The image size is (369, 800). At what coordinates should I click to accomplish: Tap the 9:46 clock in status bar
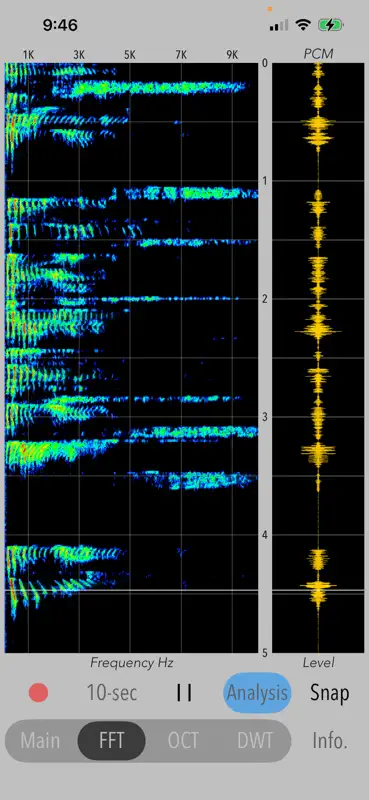click(60, 25)
